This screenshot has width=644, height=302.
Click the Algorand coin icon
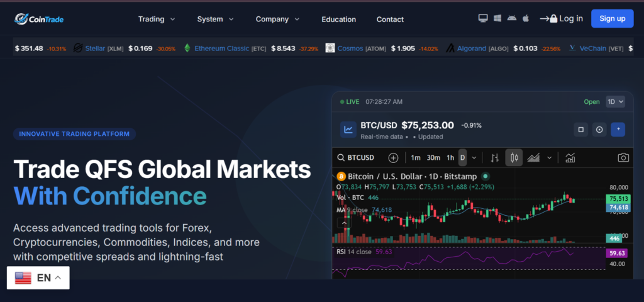tap(451, 48)
